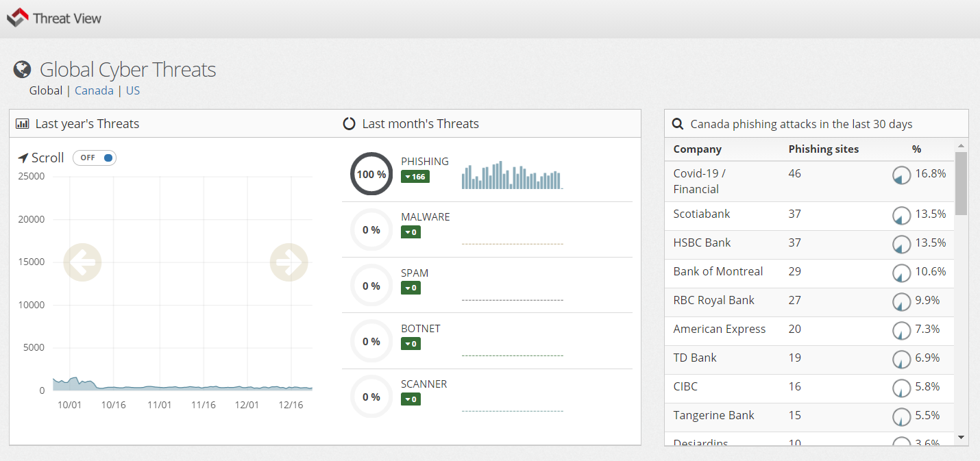Click the 0 % spam donut gauge

(x=371, y=286)
